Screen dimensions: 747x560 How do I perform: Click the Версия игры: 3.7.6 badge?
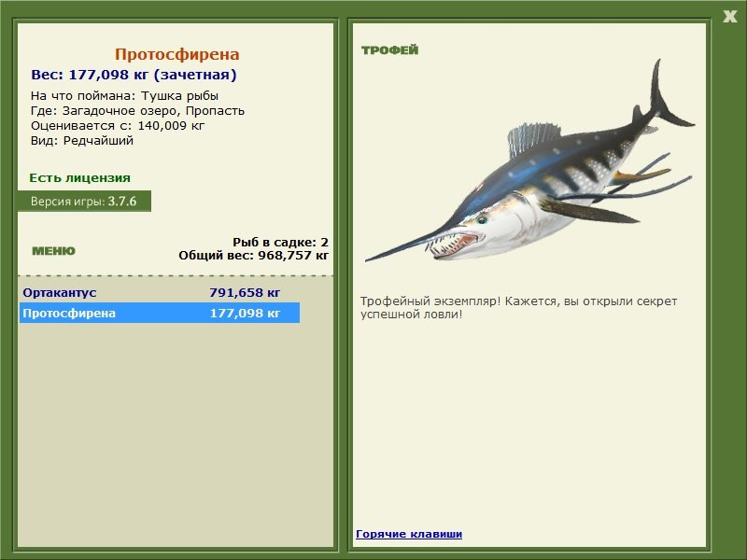click(x=84, y=201)
